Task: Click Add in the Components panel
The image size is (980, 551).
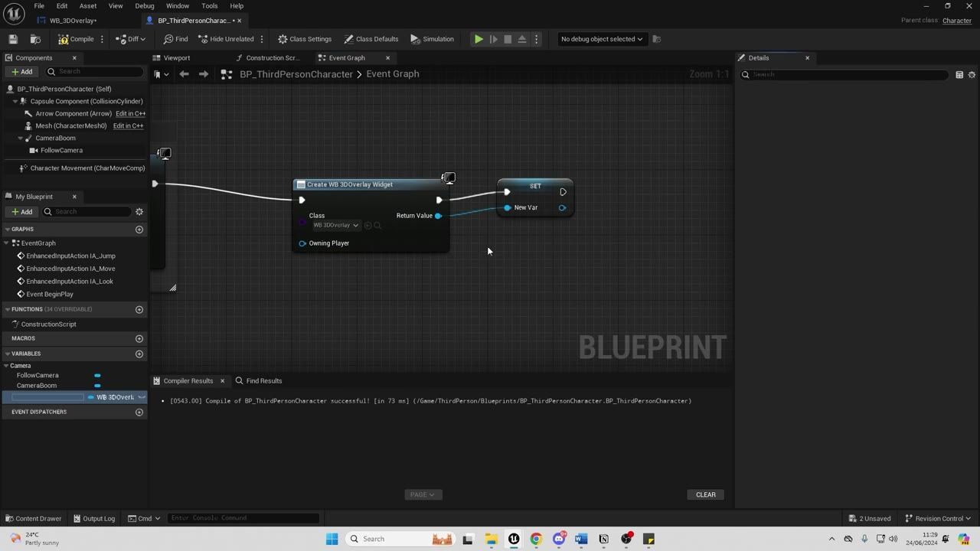Action: tap(21, 72)
